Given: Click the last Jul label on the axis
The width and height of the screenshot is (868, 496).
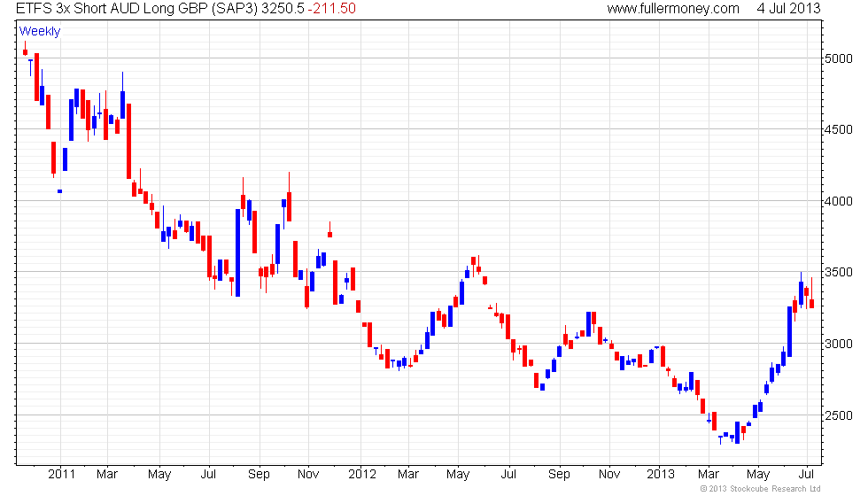Looking at the screenshot, I should point(807,475).
